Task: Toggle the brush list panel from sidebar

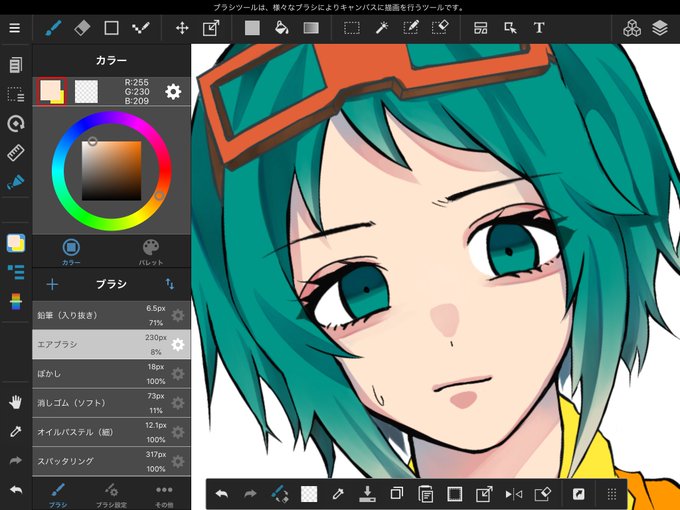Action: 16,272
